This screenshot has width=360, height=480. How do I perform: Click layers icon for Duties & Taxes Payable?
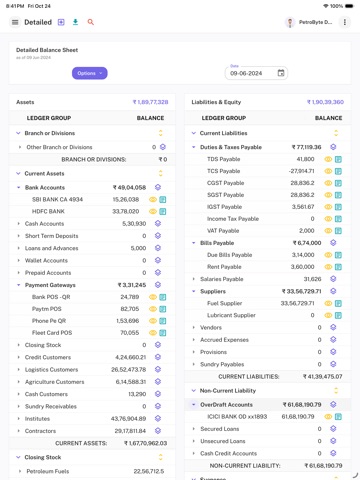(x=333, y=147)
